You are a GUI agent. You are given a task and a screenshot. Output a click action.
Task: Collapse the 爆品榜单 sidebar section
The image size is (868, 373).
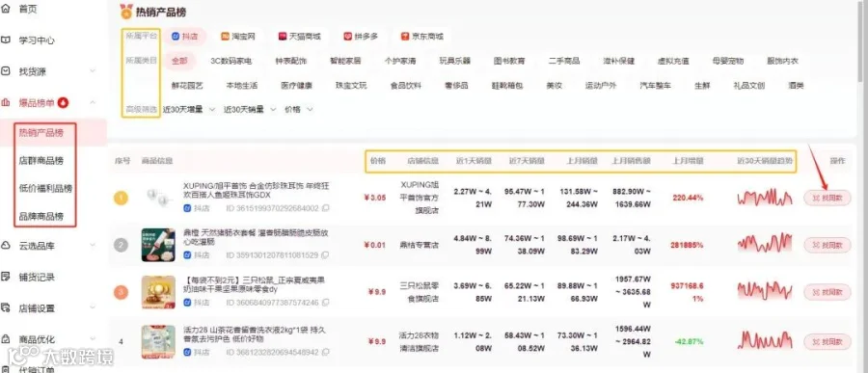[x=93, y=102]
